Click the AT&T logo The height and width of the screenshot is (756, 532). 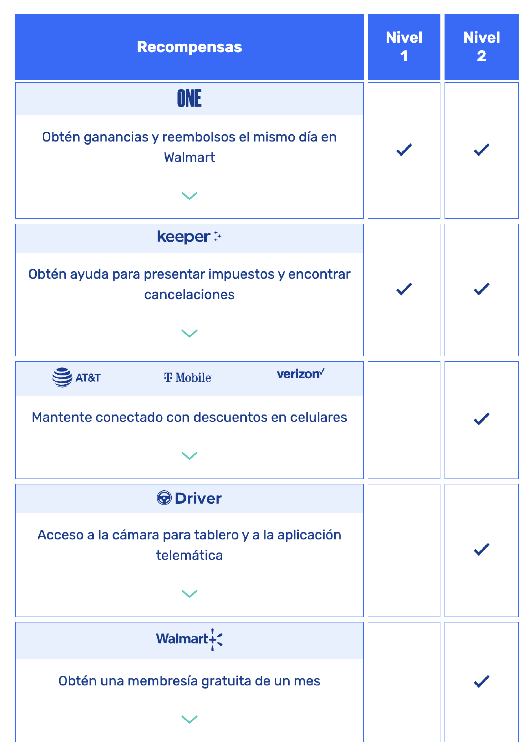(x=76, y=377)
